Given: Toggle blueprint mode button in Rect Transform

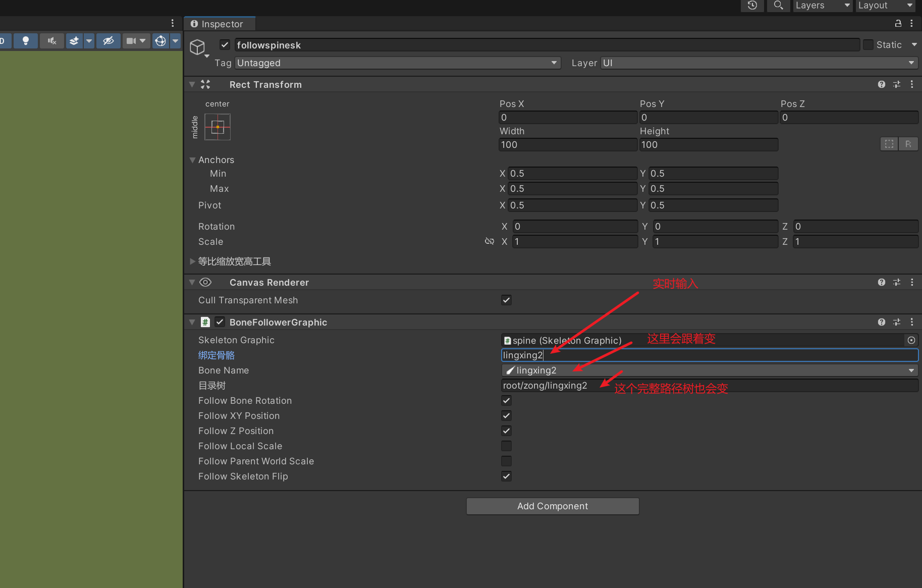Looking at the screenshot, I should [889, 144].
